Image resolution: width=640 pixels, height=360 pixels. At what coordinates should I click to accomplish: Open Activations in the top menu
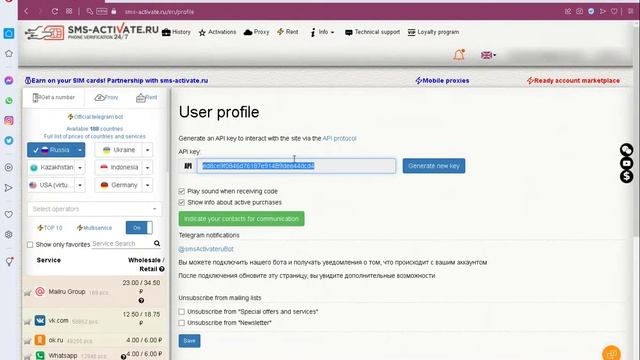tap(217, 32)
